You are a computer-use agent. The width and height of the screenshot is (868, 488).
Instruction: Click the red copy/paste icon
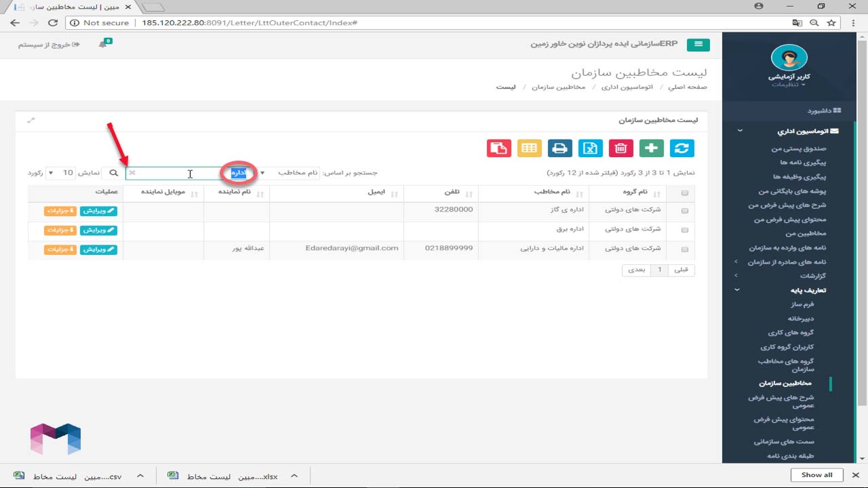[x=499, y=148]
